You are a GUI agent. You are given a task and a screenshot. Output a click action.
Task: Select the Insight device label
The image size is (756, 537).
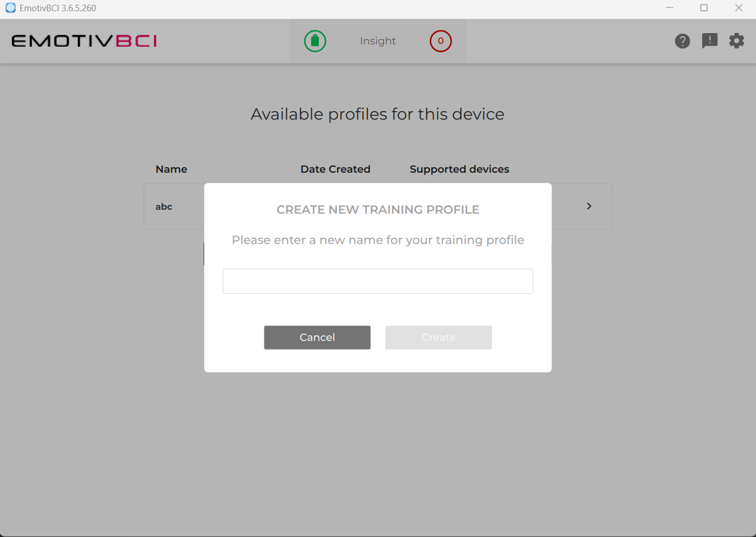pos(377,41)
